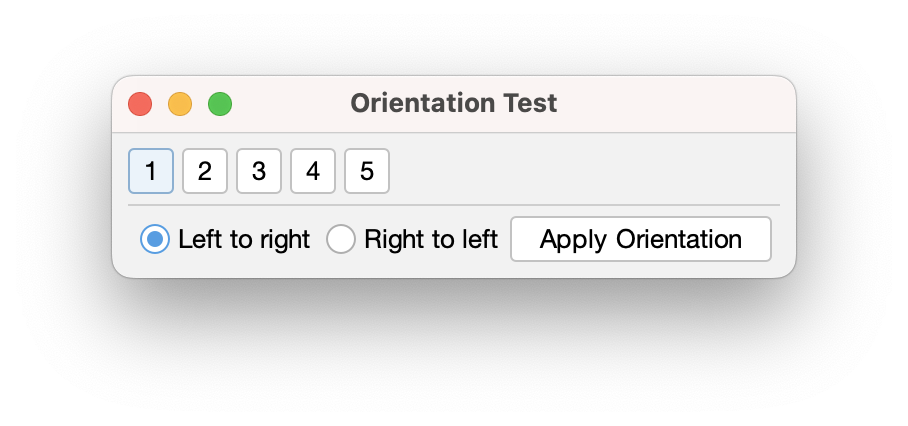908x426 pixels.
Task: Select the Left to right radio button
Action: (x=155, y=240)
